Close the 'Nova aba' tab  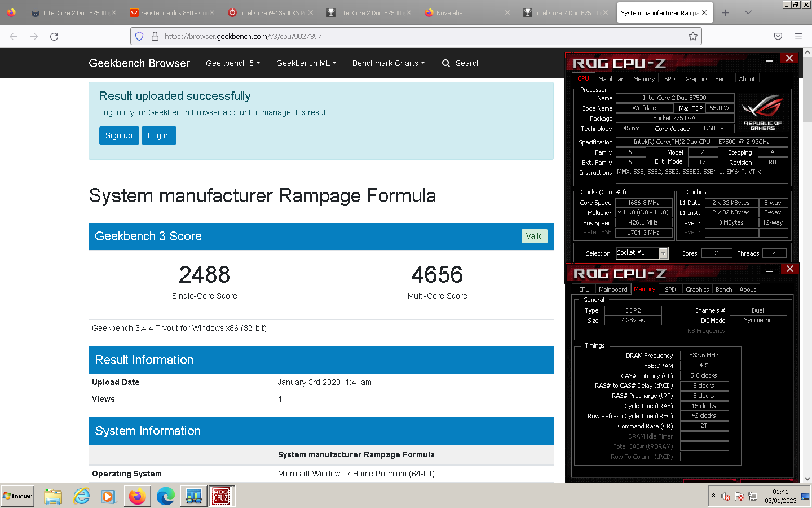[507, 12]
